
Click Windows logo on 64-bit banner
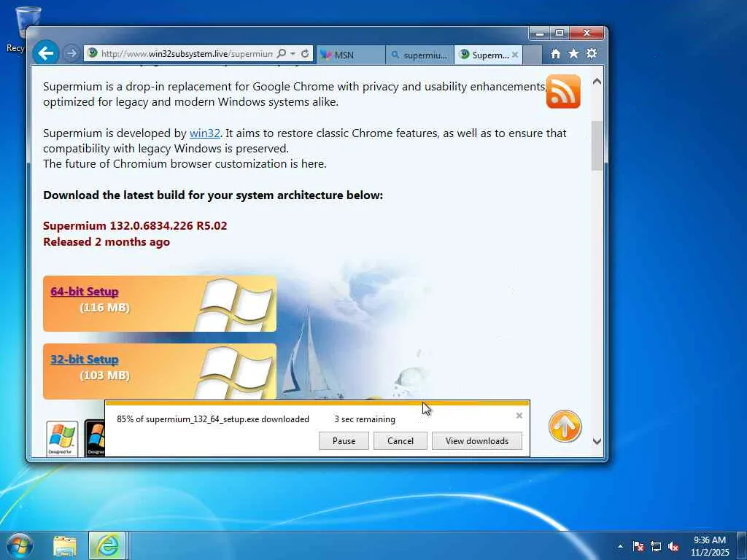tap(236, 305)
